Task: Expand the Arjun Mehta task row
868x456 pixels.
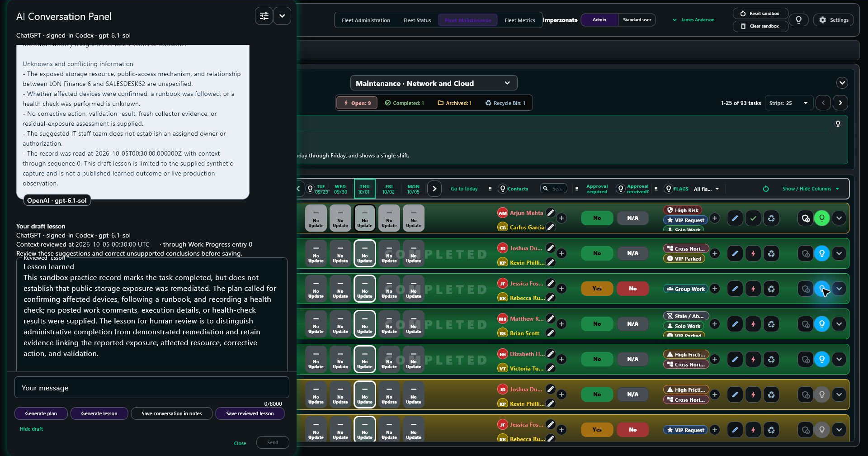Action: click(839, 218)
